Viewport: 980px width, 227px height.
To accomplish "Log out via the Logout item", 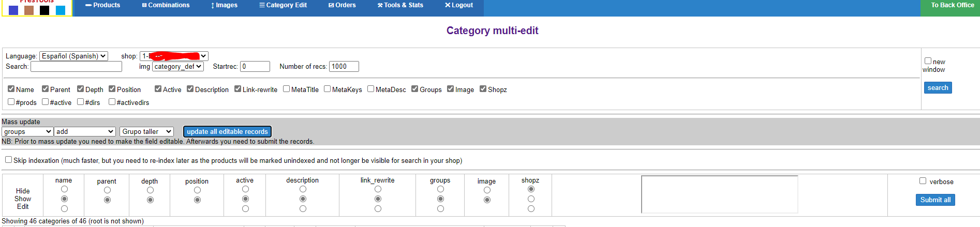I will pyautogui.click(x=458, y=5).
